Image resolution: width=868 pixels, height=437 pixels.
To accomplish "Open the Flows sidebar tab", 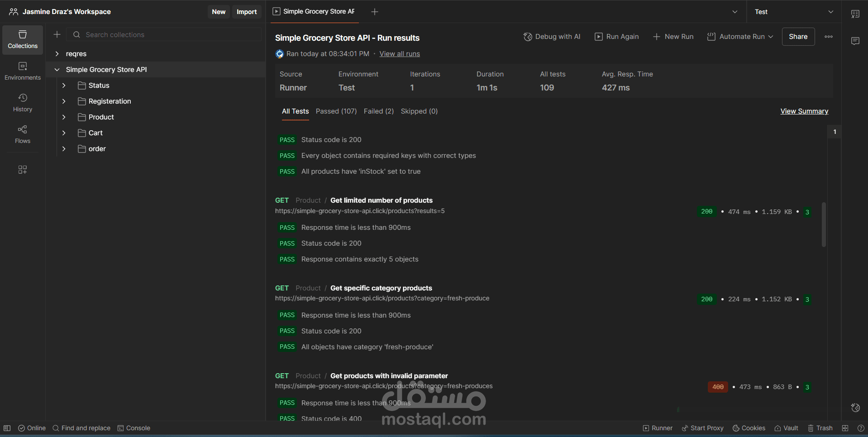I will [23, 135].
